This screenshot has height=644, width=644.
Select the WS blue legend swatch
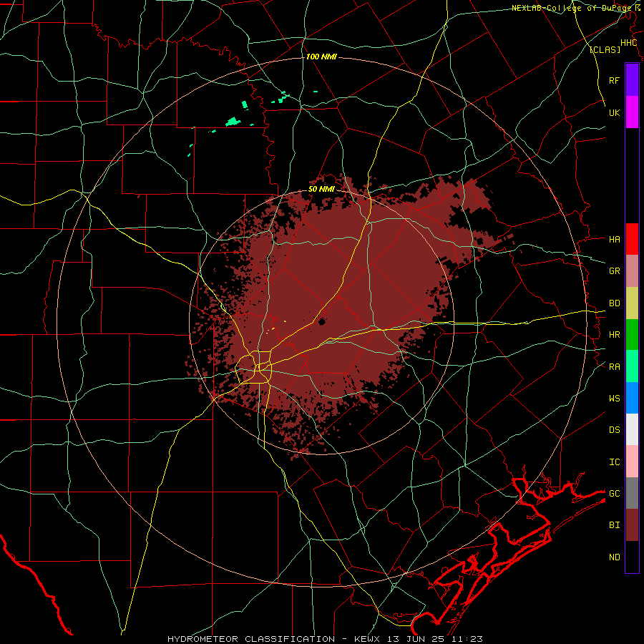632,398
